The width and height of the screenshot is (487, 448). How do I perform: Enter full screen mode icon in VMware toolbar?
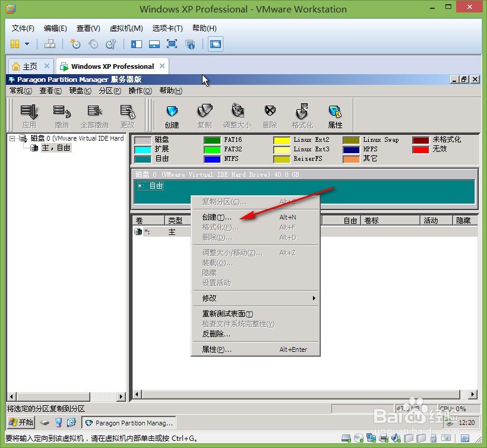pyautogui.click(x=172, y=44)
